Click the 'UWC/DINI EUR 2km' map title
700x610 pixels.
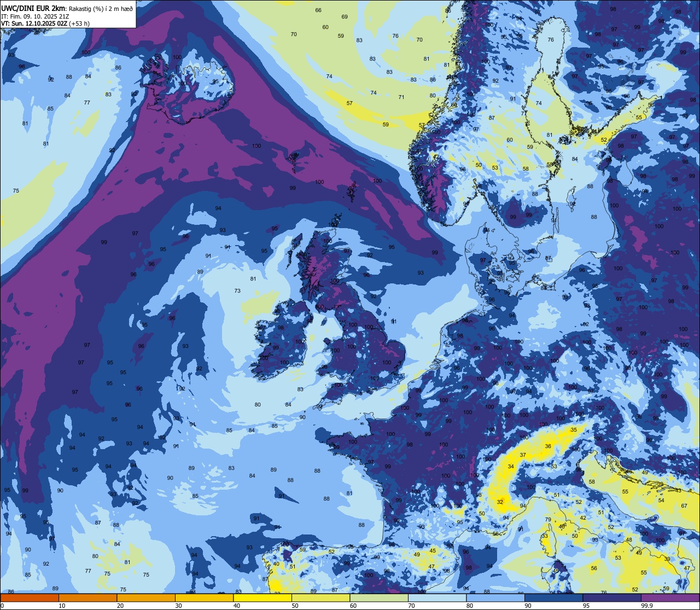click(x=33, y=8)
